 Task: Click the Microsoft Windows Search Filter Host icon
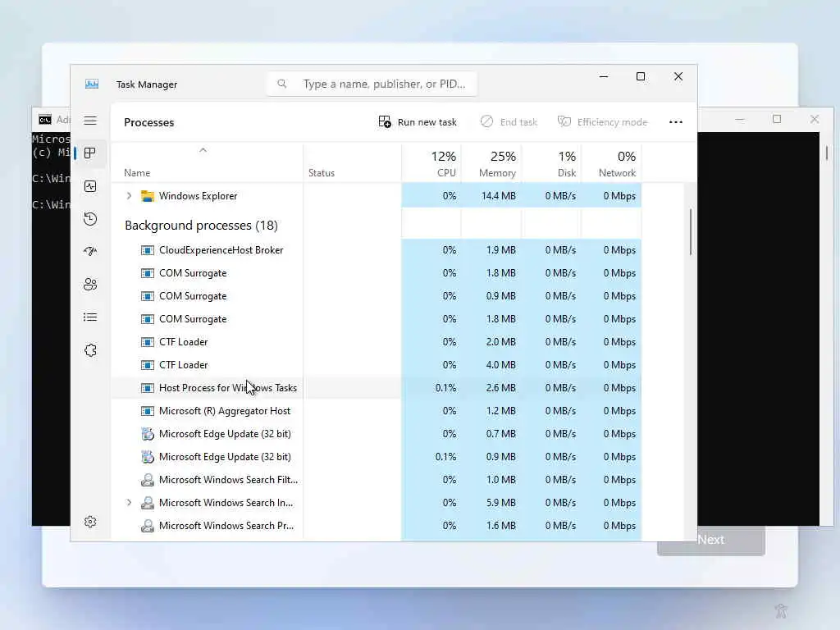tap(148, 480)
